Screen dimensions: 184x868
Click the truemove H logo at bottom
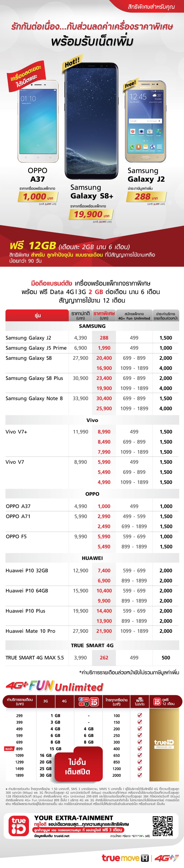click(x=125, y=858)
